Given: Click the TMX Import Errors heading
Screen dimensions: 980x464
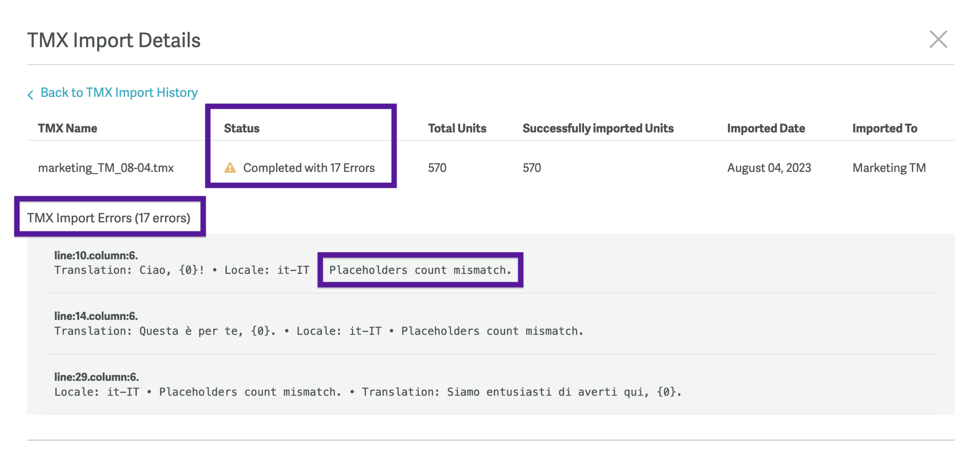Looking at the screenshot, I should (x=109, y=218).
